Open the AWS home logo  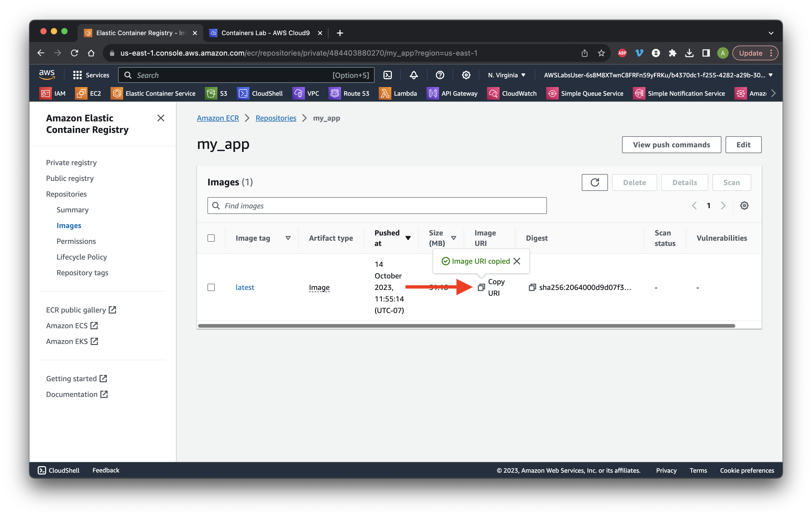pos(47,74)
